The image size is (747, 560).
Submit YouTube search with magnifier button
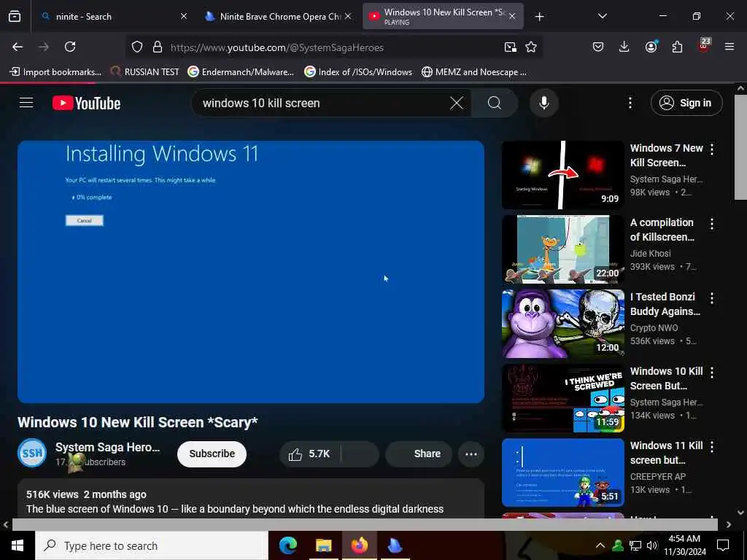[495, 103]
